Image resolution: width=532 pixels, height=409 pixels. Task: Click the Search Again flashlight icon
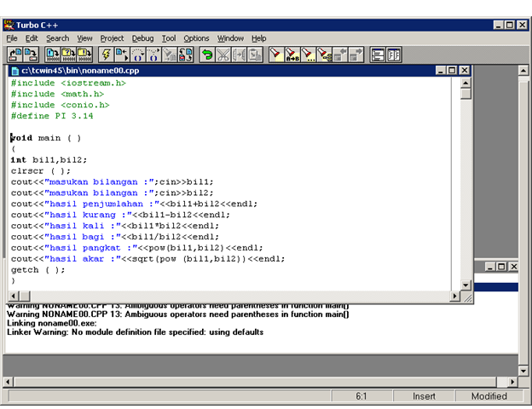point(308,55)
